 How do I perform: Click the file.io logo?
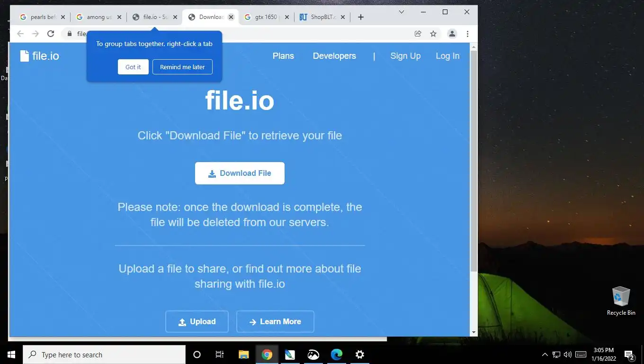tap(40, 56)
